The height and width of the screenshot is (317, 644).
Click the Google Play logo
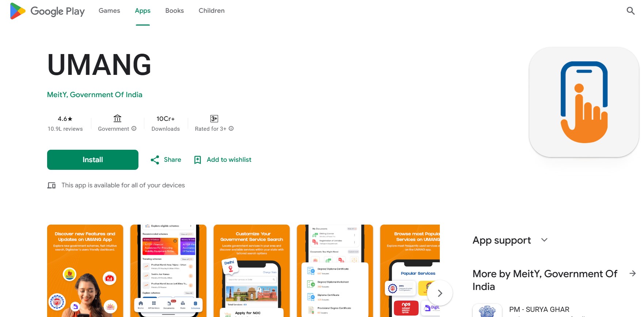(x=47, y=11)
